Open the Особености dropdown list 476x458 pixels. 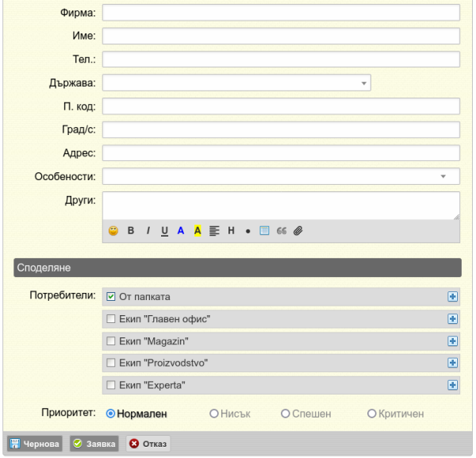(281, 176)
